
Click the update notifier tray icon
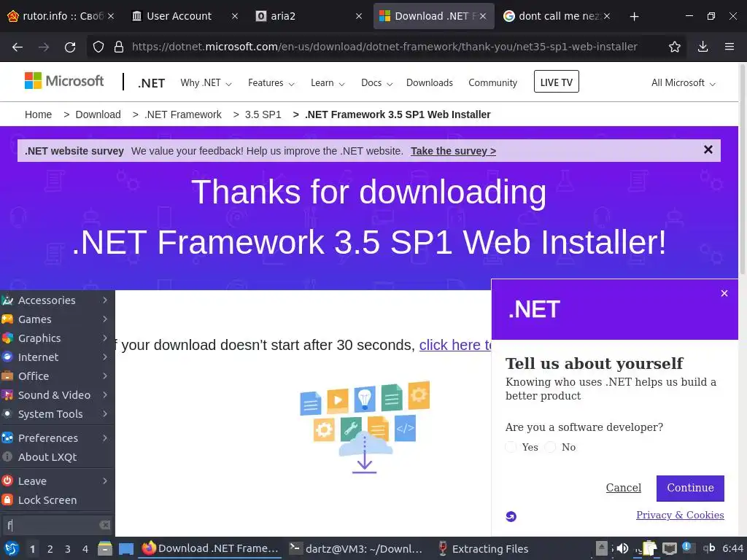[689, 548]
